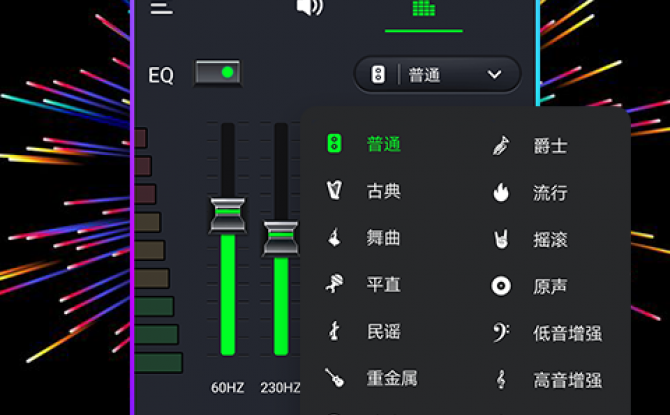The height and width of the screenshot is (415, 670).
Task: Click the 60HZ frequency label
Action: tap(228, 388)
